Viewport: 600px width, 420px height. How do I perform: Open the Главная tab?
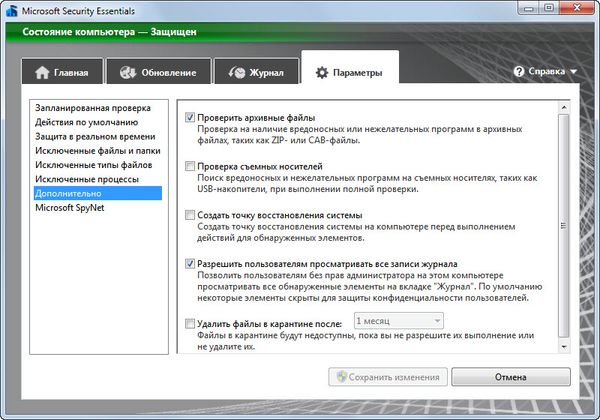click(x=62, y=71)
